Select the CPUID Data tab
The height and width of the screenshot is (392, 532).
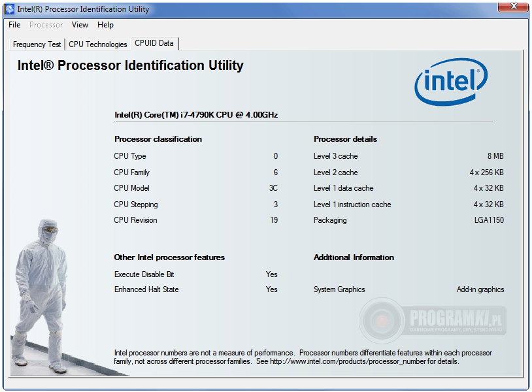(x=154, y=43)
